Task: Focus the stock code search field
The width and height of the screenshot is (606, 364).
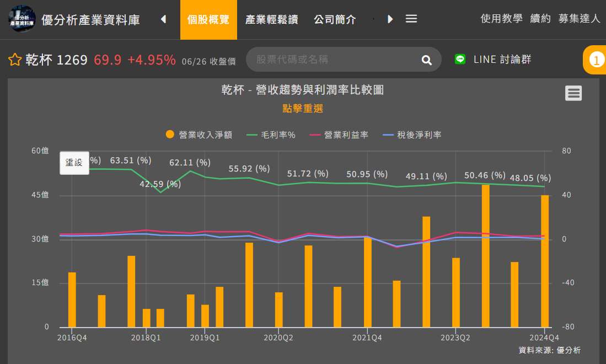Action: [x=336, y=60]
